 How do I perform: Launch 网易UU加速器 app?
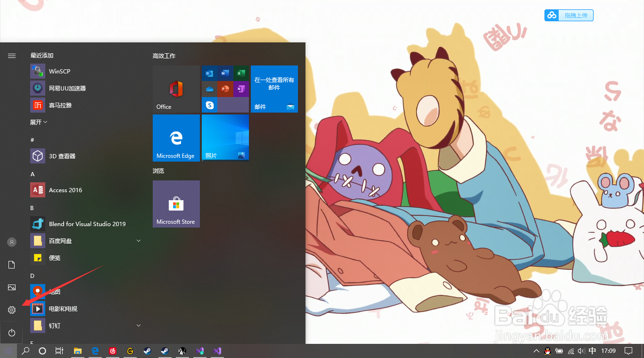[86, 88]
